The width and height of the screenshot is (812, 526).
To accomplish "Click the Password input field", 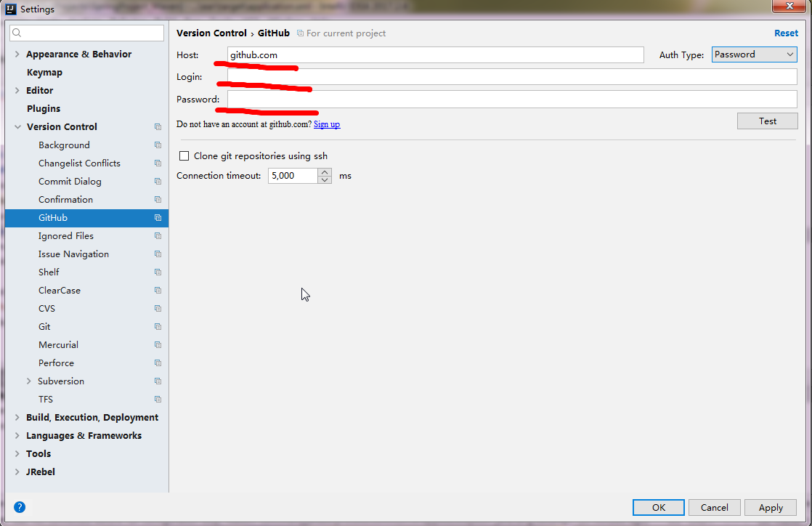I will pos(512,99).
